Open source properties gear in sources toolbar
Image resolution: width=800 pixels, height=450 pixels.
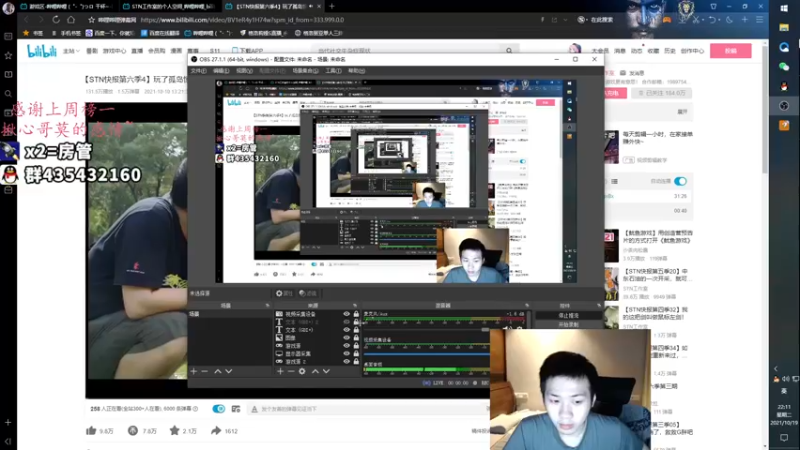tap(302, 371)
